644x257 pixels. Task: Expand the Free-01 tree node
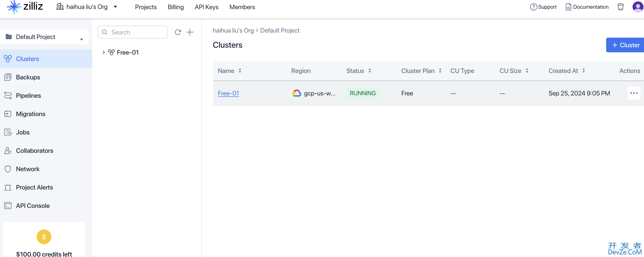click(103, 52)
